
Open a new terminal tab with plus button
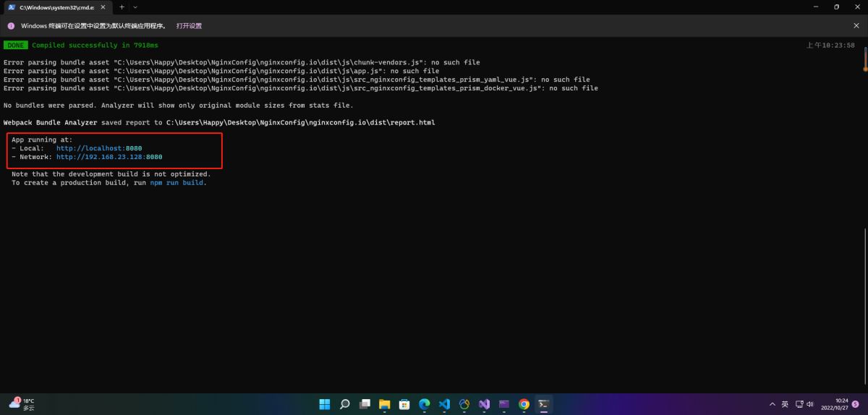click(x=122, y=7)
